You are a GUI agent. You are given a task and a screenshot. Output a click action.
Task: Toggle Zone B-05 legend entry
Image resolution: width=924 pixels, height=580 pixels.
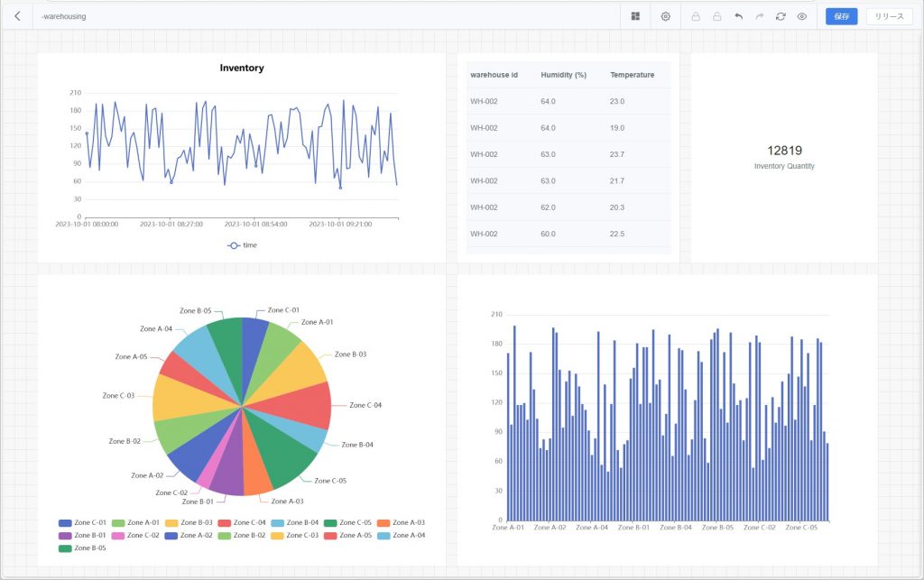click(x=83, y=548)
